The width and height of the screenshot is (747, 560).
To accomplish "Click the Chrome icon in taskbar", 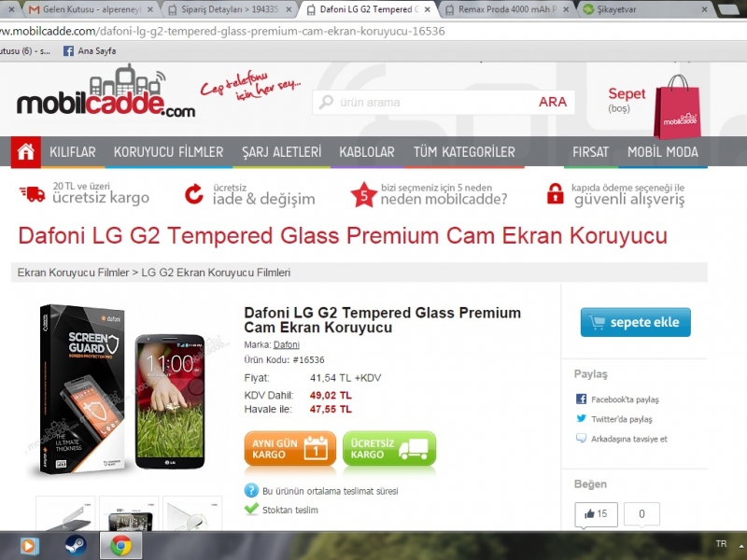I will [121, 546].
